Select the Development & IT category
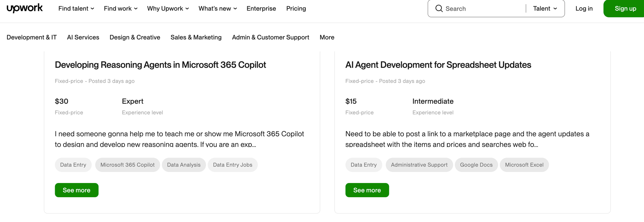 coord(32,37)
